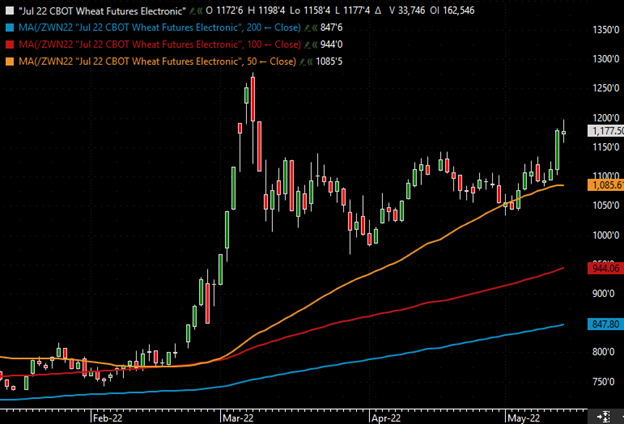Viewport: 624px width, 424px height.
Task: Click the Low value Lo 1158'4
Action: [310, 11]
